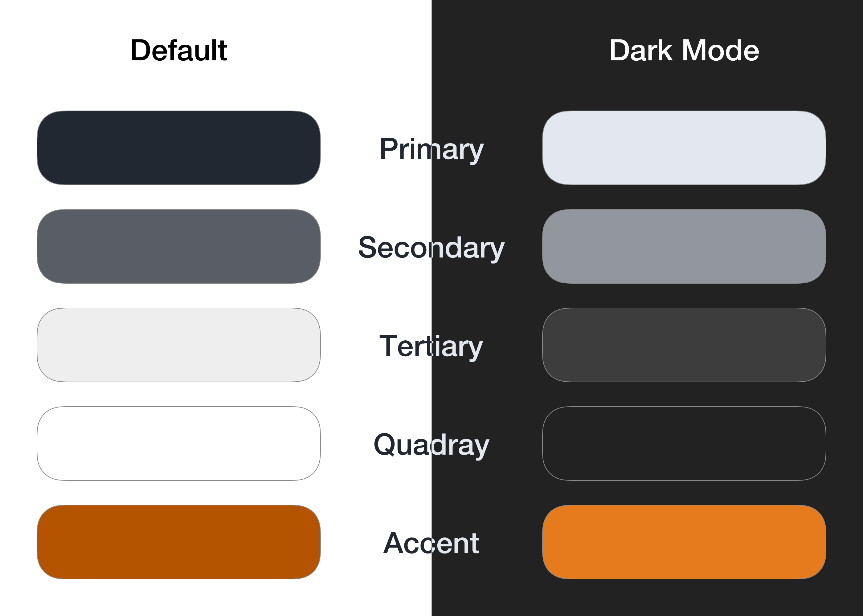Screen dimensions: 863x616
Task: Click the Dark Mode Primary pale swatch
Action: point(684,148)
